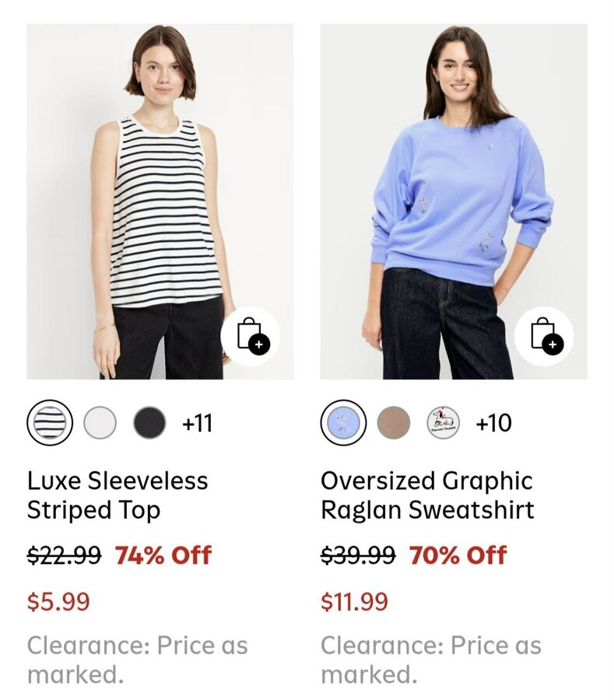The height and width of the screenshot is (700, 614).
Task: Click the $11.99 sale price
Action: coord(354,601)
